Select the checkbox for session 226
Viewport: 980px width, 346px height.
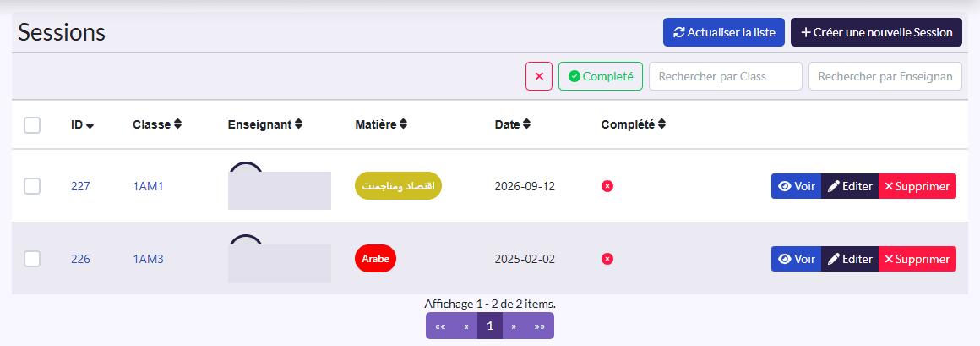click(32, 258)
